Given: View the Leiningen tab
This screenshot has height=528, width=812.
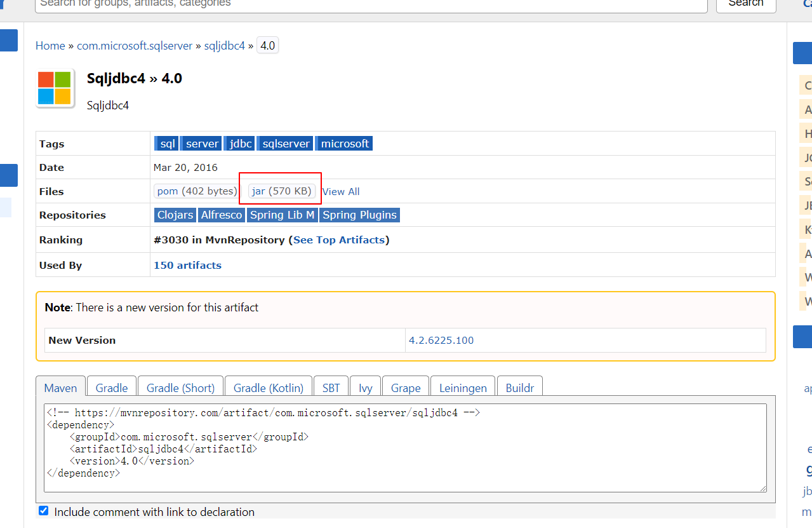Looking at the screenshot, I should [463, 388].
